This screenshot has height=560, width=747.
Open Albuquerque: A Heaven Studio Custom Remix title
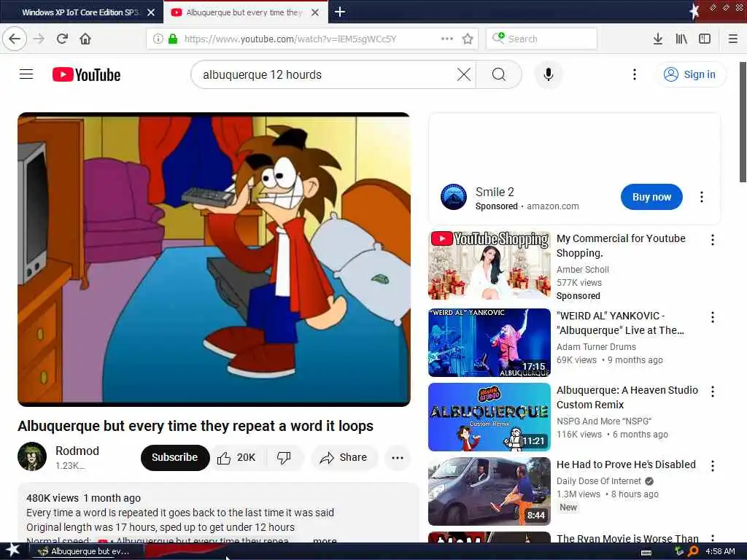[x=627, y=397]
